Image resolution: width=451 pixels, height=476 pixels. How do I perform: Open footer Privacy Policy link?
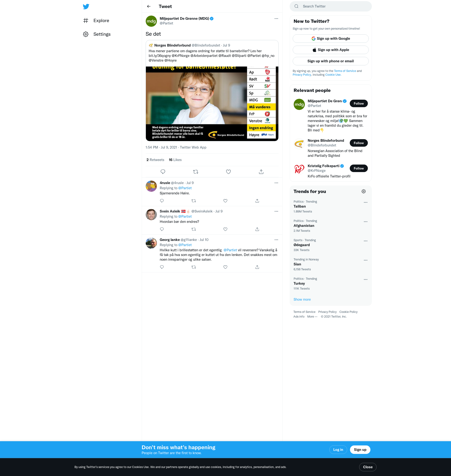[327, 312]
